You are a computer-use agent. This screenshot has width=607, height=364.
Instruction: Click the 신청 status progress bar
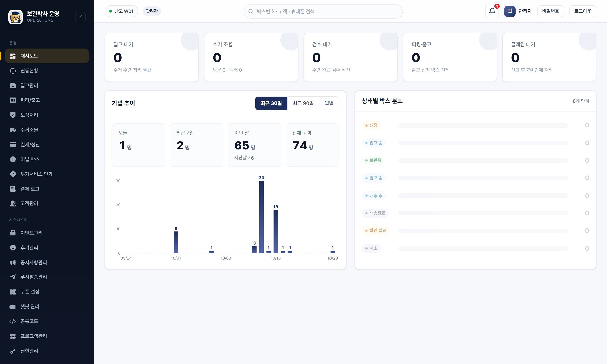(483, 125)
